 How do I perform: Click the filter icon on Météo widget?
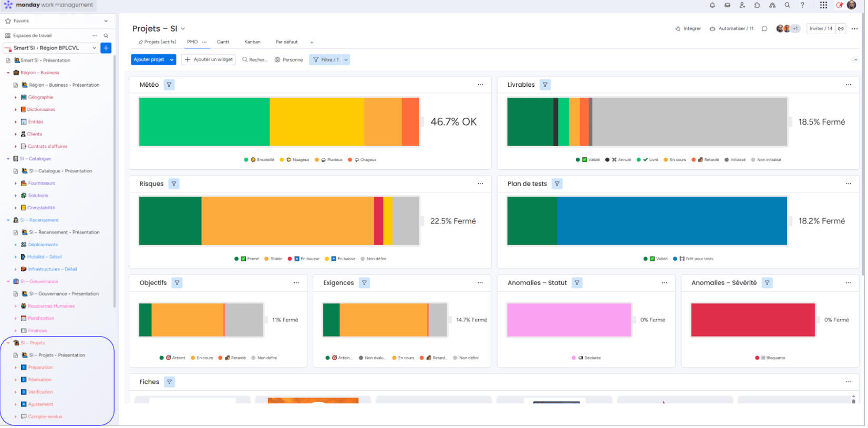point(169,85)
